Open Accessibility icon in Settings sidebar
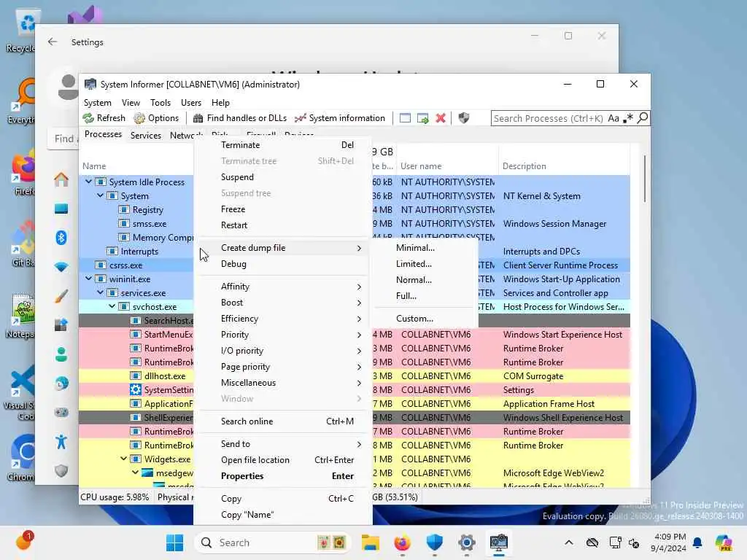This screenshot has width=747, height=560. (x=61, y=442)
